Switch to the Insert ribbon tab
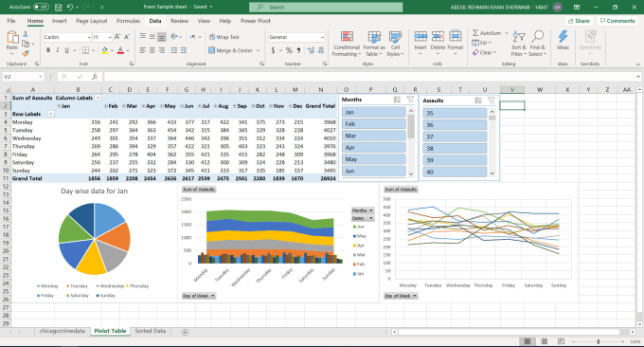The height and width of the screenshot is (347, 644). point(59,21)
